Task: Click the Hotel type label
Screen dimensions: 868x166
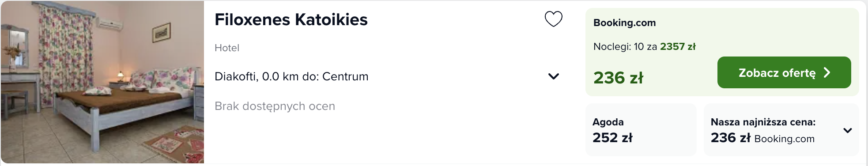Action: (x=227, y=48)
